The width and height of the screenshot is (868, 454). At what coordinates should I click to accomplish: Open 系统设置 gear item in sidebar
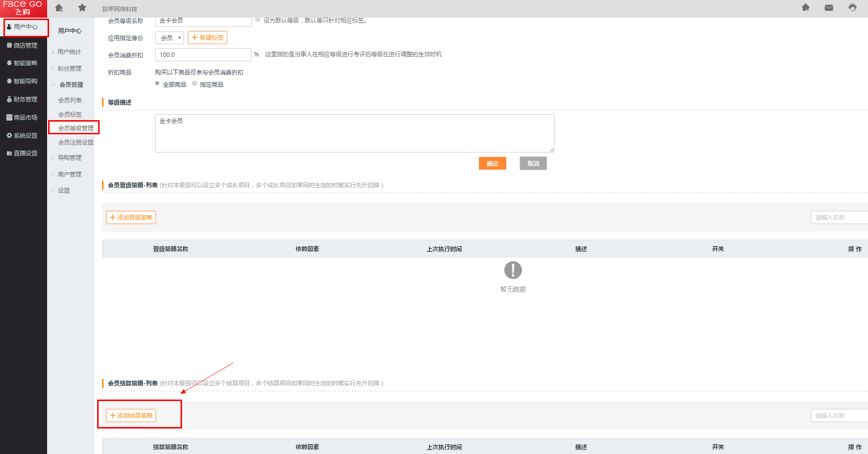click(x=23, y=136)
